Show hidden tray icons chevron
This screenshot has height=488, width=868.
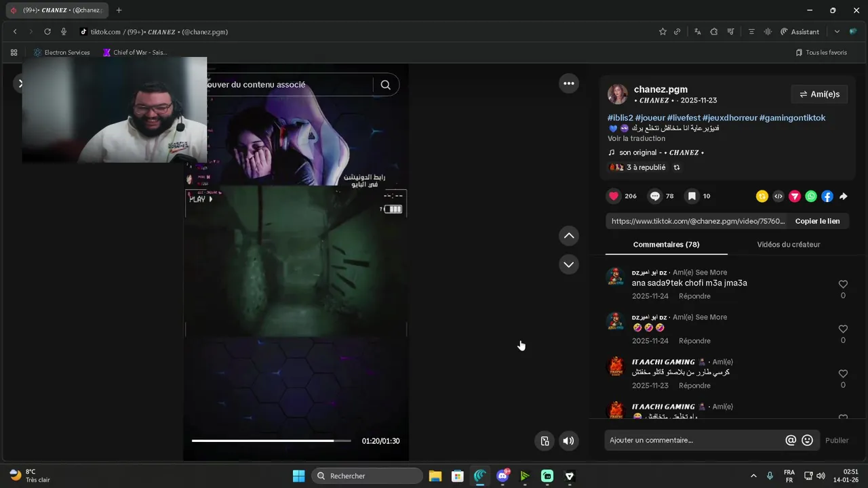753,476
